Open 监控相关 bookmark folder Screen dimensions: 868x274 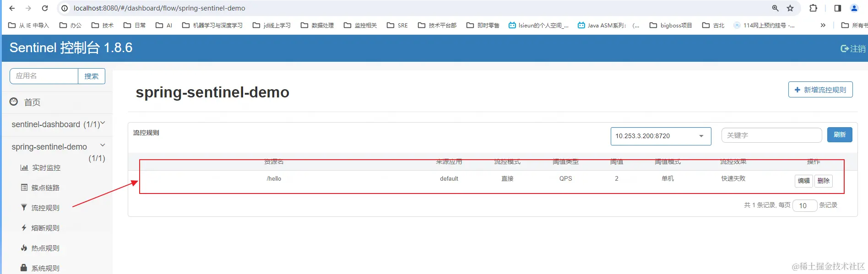click(x=360, y=25)
